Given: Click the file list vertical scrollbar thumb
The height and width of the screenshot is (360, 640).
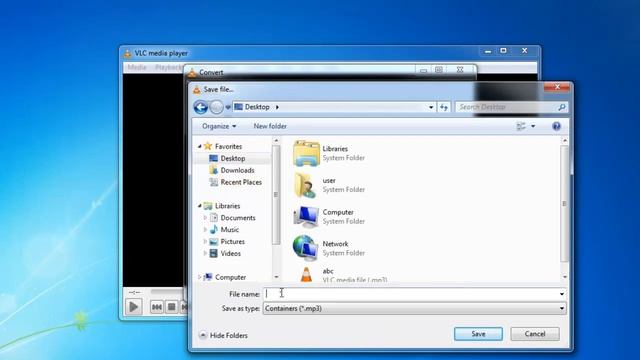Looking at the screenshot, I should pos(564,204).
